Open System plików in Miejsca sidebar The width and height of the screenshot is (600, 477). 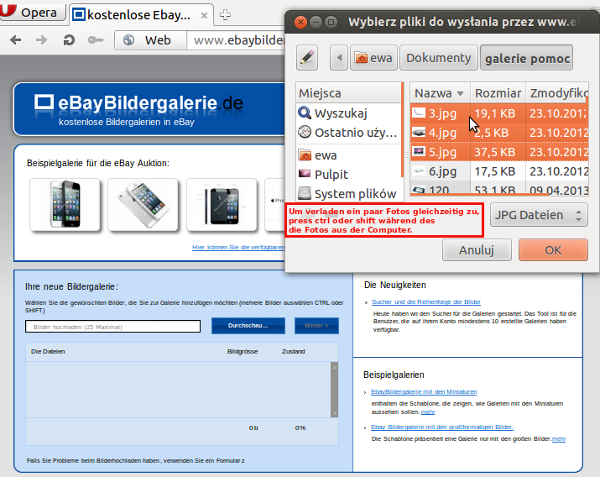[348, 194]
